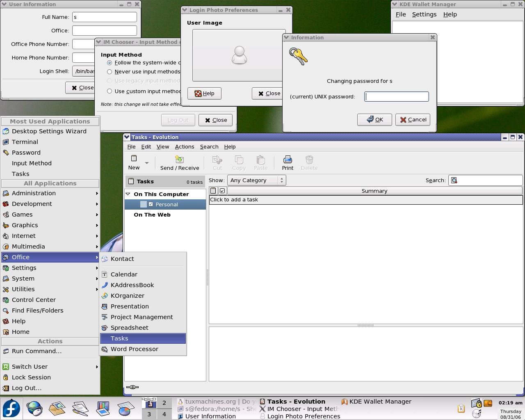The height and width of the screenshot is (420, 525).
Task: Collapse the 'On This Computer' tree
Action: coord(128,194)
